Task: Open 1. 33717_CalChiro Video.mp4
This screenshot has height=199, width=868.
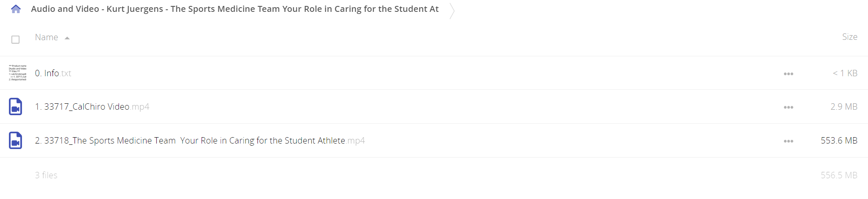Action: tap(92, 107)
